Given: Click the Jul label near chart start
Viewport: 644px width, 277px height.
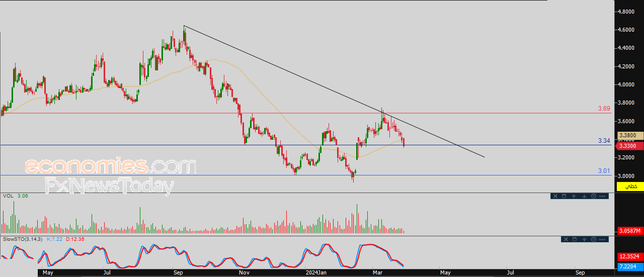Looking at the screenshot, I should coord(107,272).
